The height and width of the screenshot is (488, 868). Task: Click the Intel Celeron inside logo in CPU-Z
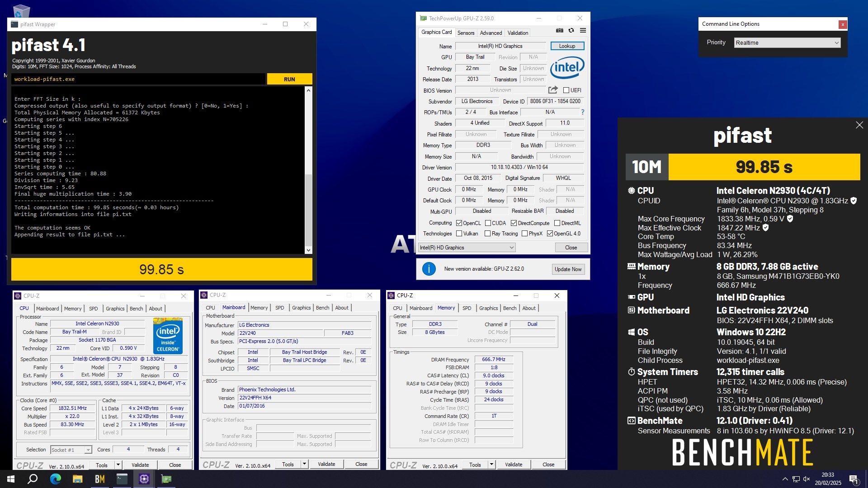168,335
